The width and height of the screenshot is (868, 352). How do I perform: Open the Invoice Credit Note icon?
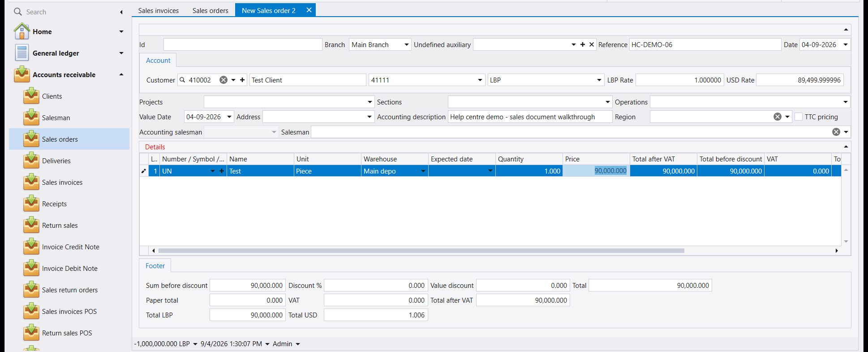(31, 247)
